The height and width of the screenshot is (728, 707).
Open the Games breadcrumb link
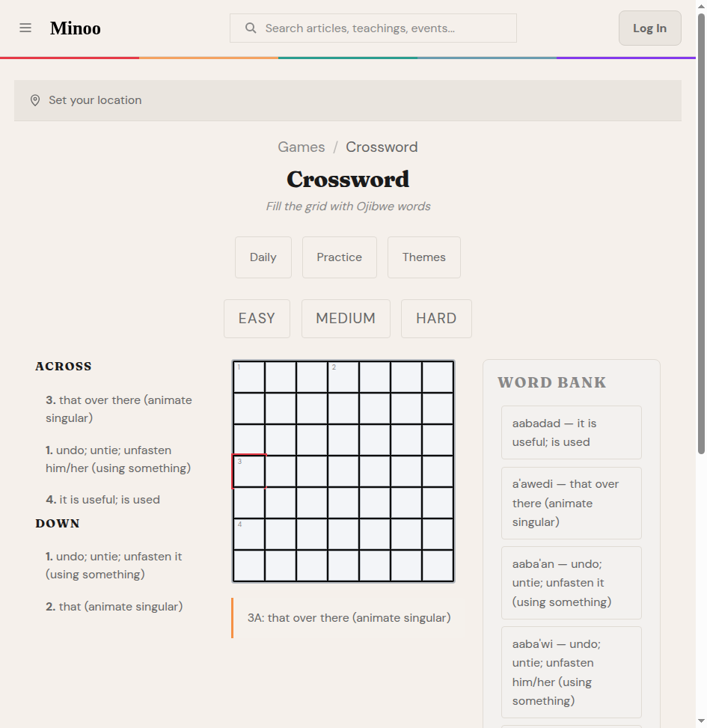(x=302, y=147)
